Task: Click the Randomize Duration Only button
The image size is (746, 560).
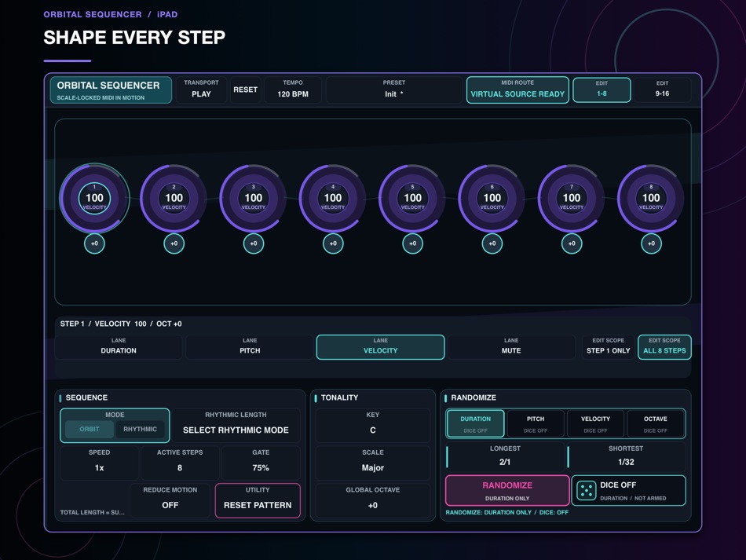Action: pyautogui.click(x=507, y=490)
